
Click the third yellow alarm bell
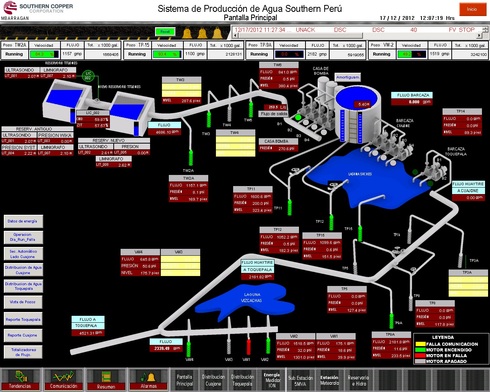point(217,33)
